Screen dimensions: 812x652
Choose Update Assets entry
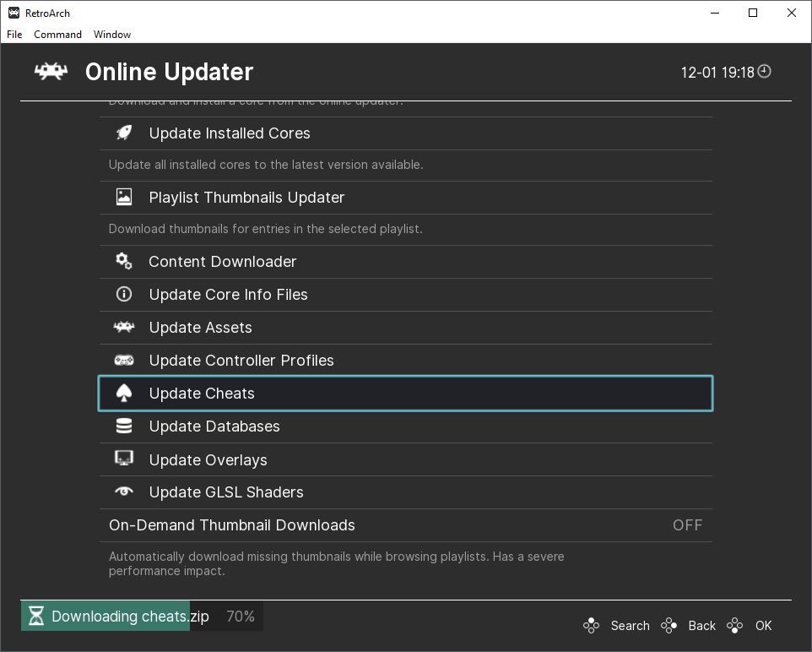tap(405, 328)
